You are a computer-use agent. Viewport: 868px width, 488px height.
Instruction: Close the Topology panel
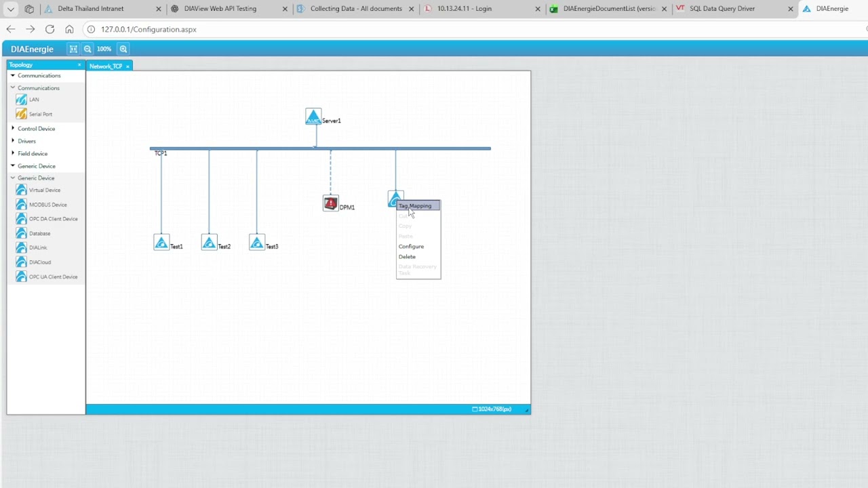(x=79, y=65)
